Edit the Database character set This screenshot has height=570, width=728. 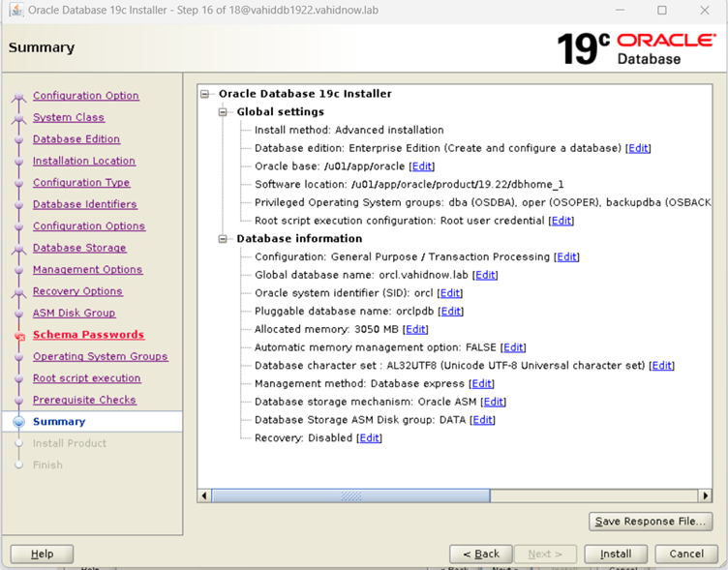point(661,366)
